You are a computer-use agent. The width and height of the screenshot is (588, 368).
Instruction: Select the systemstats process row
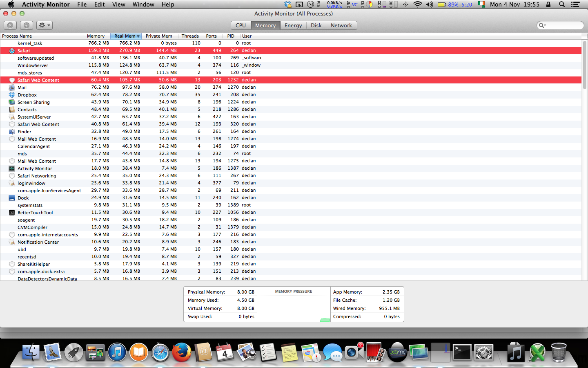point(291,205)
